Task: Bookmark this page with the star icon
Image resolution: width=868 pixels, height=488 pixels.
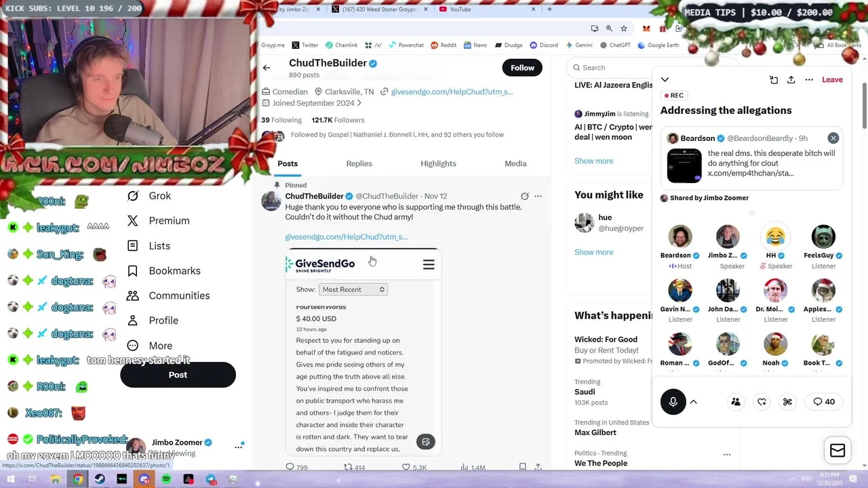Action: point(624,28)
